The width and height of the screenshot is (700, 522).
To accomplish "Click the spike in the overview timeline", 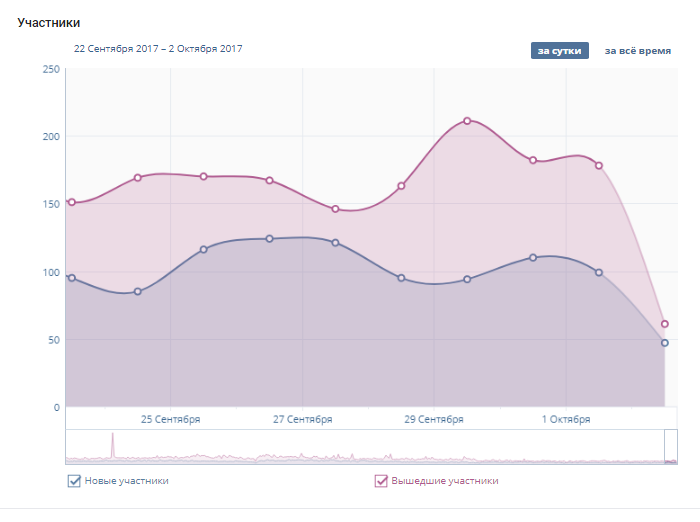I will tap(113, 441).
